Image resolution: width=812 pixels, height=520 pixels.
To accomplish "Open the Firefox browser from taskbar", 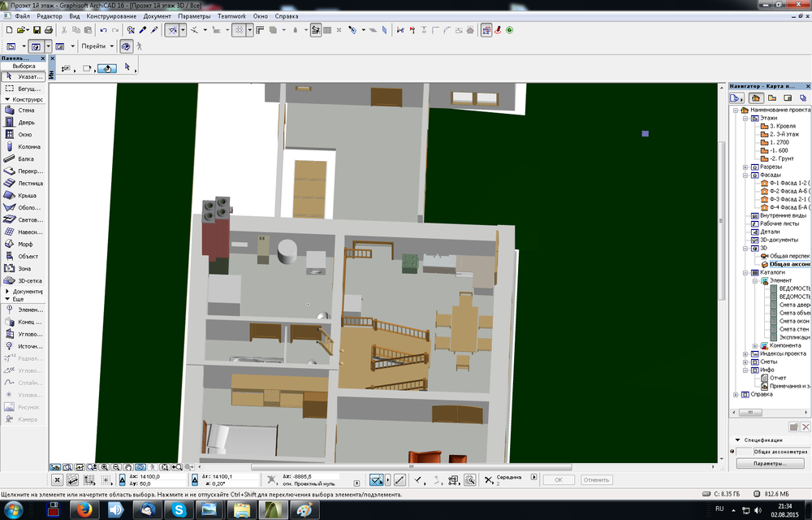I will (x=83, y=510).
